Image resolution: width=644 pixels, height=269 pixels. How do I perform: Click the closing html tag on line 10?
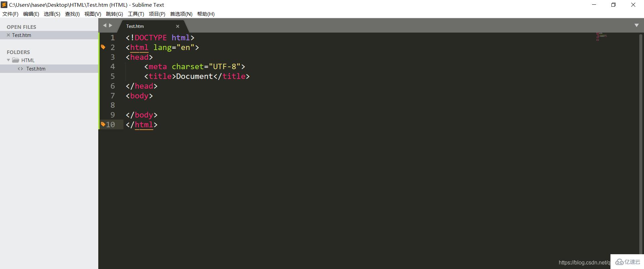pos(142,125)
